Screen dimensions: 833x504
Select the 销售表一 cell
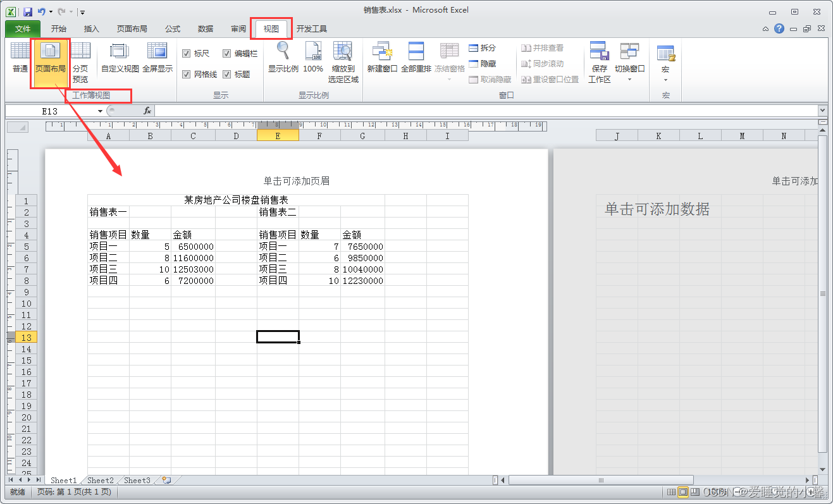click(x=108, y=212)
